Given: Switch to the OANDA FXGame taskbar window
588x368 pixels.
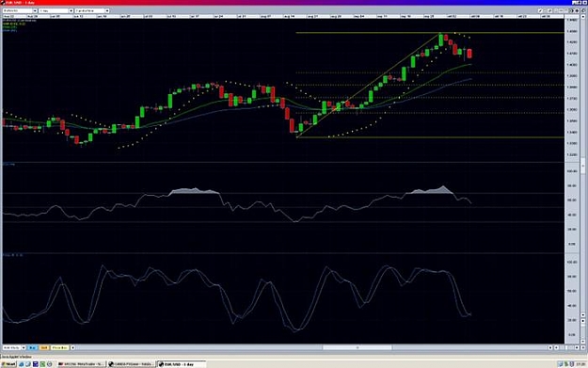Looking at the screenshot, I should tap(131, 364).
